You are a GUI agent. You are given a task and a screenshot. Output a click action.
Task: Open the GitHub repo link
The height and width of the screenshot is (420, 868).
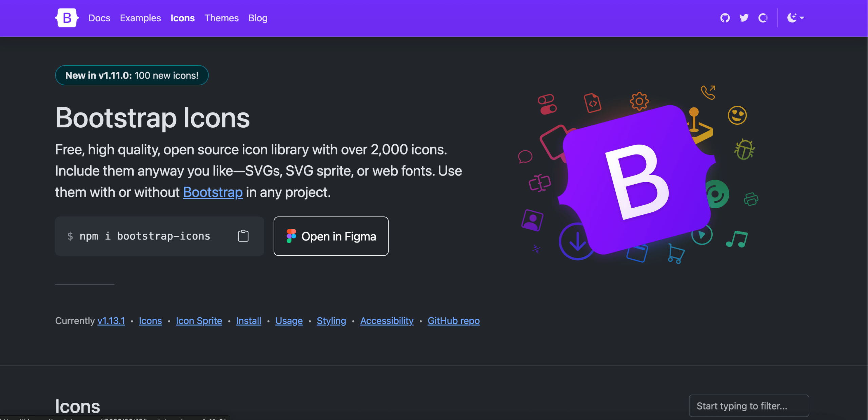click(x=454, y=321)
